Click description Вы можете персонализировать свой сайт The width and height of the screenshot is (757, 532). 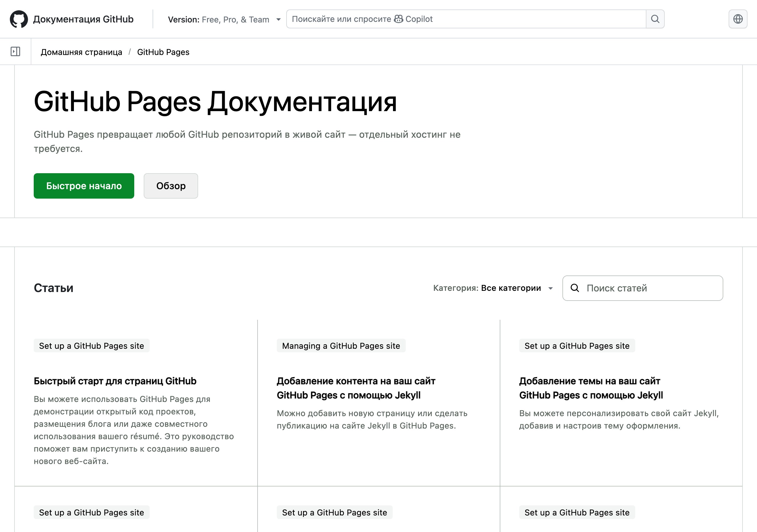coord(619,420)
